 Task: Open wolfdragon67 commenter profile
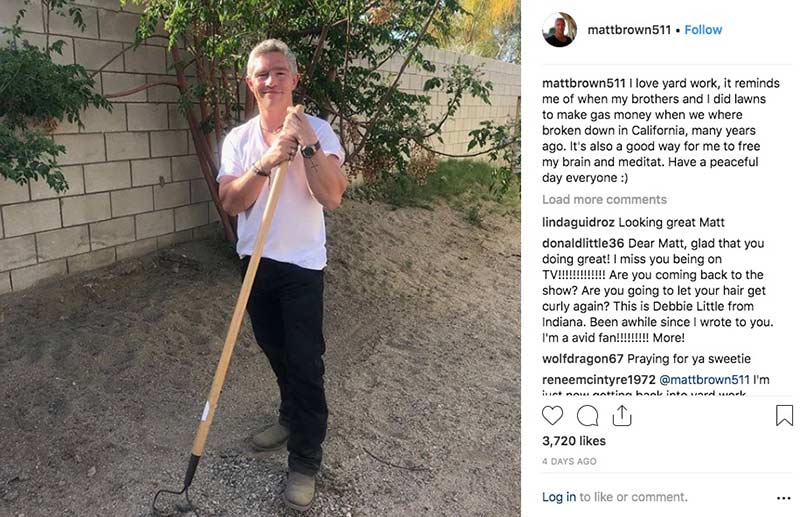point(582,359)
